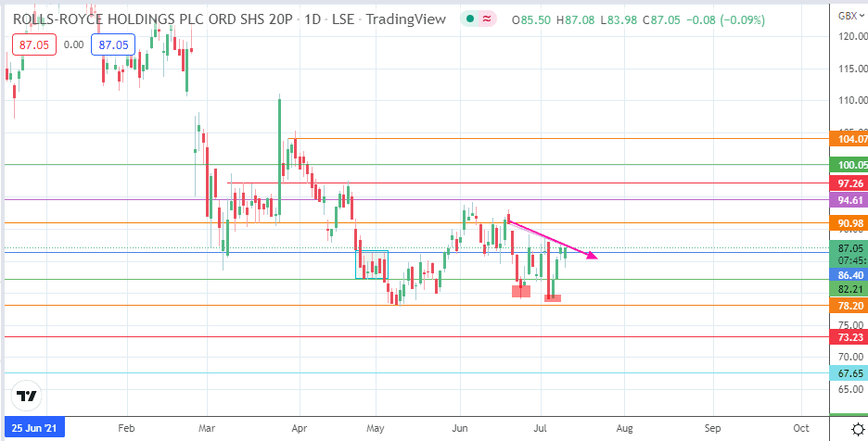Screen dimensions: 868x441
Task: Click the change value −0.08 (−0.09%)
Action: pos(726,20)
